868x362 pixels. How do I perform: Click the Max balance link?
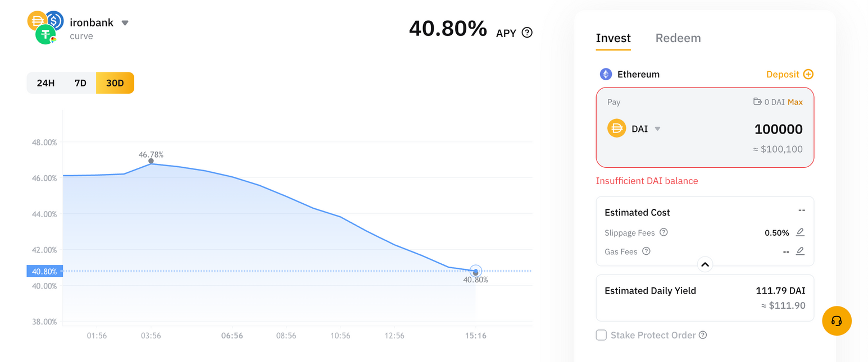pos(795,102)
